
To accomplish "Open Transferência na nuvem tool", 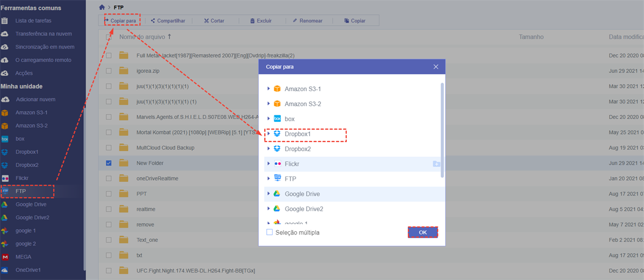I will (43, 34).
